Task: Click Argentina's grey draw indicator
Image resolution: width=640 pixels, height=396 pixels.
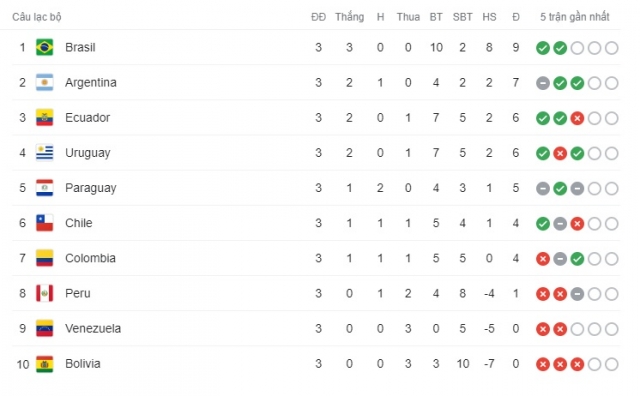Action: point(543,83)
